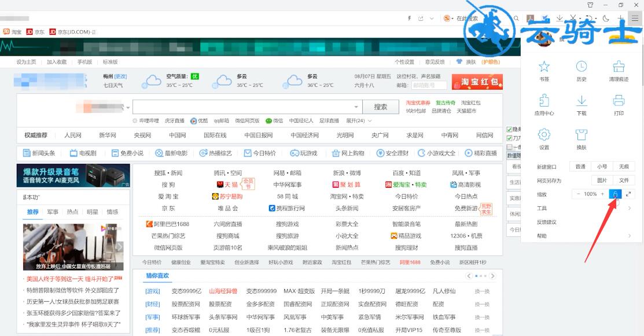Open a 普通 new window

tap(580, 167)
